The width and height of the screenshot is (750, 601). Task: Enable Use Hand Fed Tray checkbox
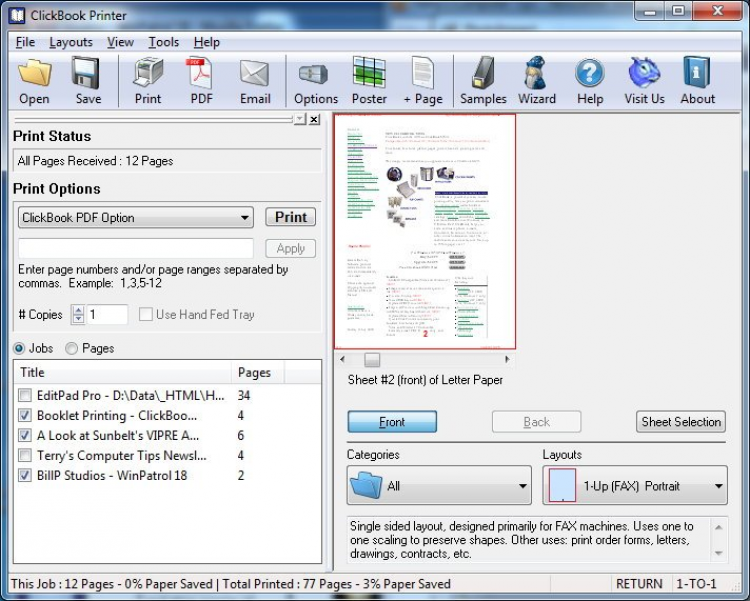145,314
